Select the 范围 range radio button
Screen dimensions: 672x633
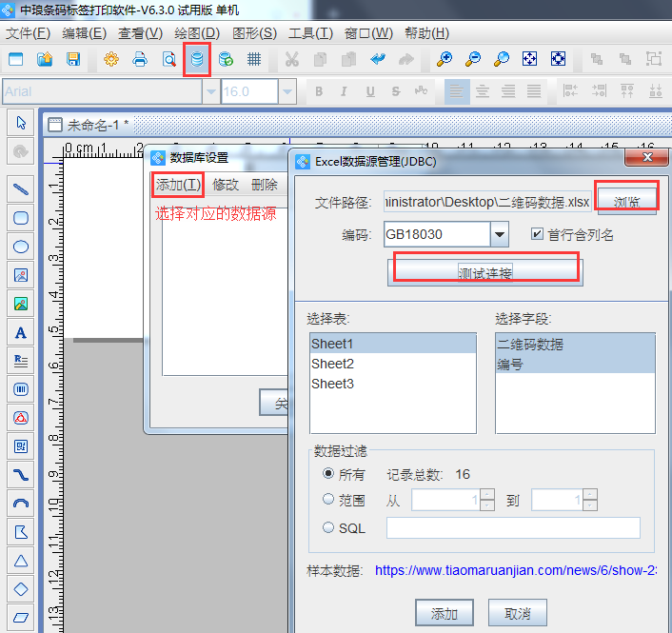tap(328, 500)
